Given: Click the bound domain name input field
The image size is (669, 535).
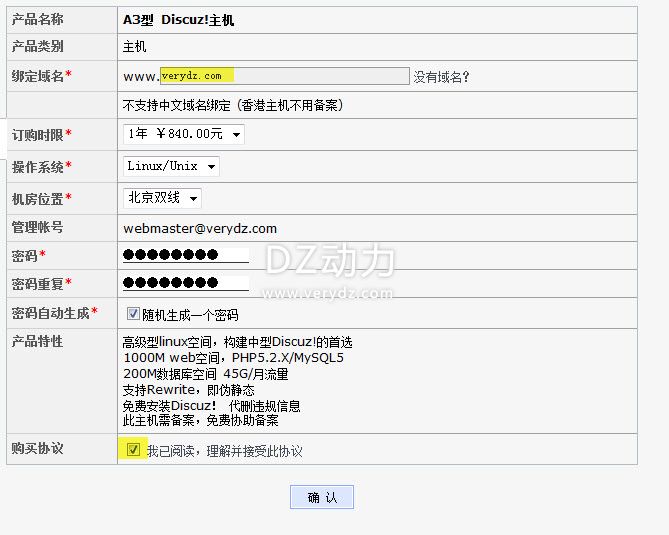Looking at the screenshot, I should [284, 76].
